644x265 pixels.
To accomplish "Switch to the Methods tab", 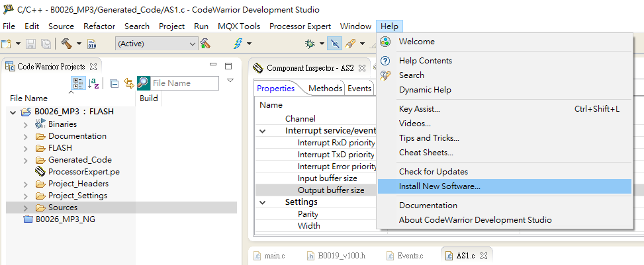I will click(x=325, y=89).
